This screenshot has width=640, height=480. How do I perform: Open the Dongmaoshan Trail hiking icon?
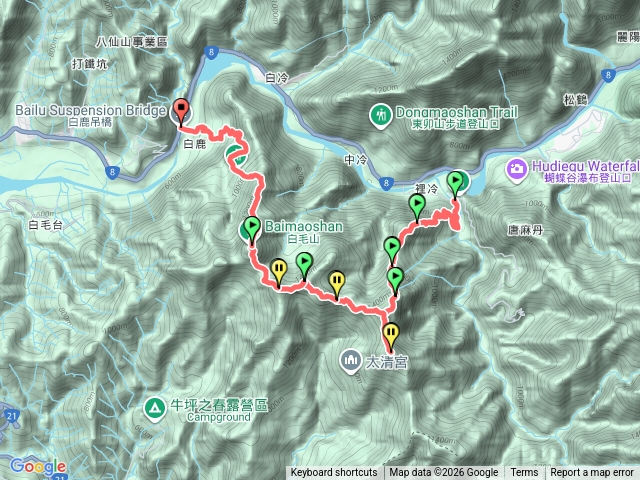point(381,116)
